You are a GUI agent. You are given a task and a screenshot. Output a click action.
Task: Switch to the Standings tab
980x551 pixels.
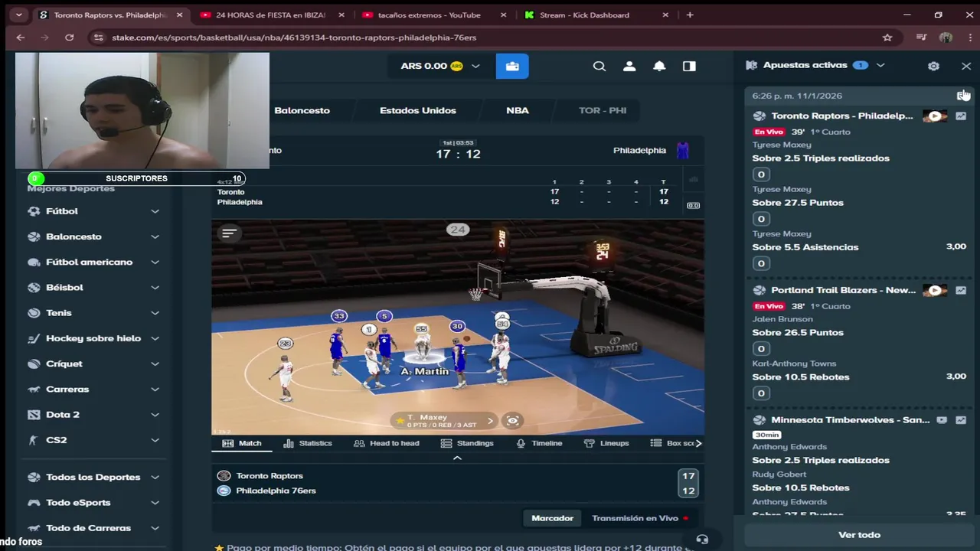[x=467, y=443]
